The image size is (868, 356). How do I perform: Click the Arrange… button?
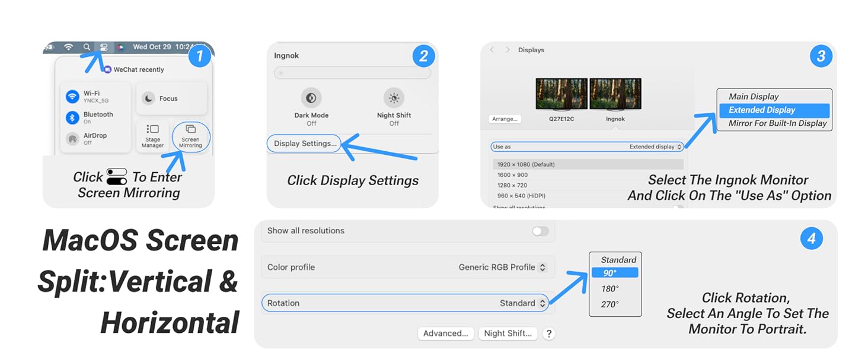(505, 119)
